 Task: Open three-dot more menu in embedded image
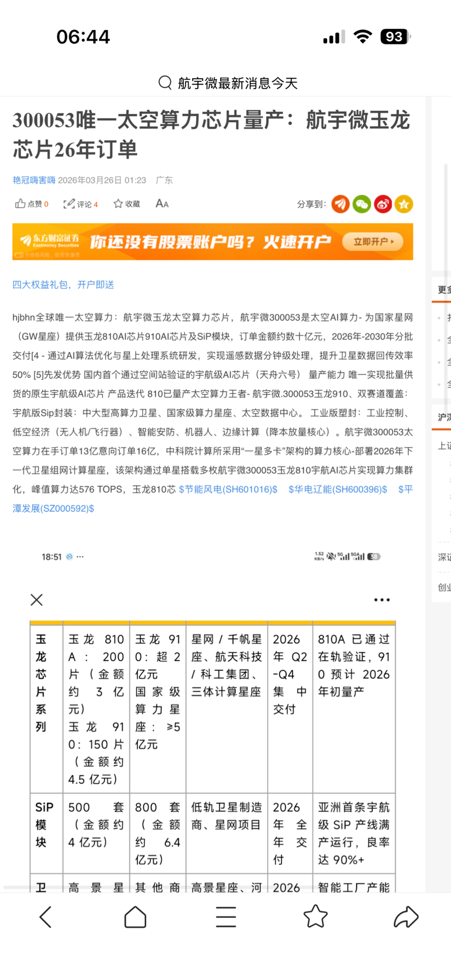pyautogui.click(x=382, y=600)
